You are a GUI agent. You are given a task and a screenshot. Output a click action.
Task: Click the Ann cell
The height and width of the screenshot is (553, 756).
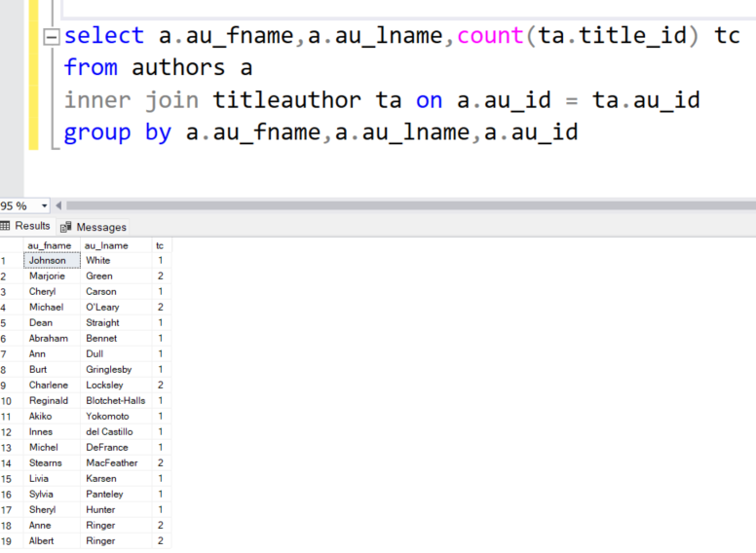(52, 354)
